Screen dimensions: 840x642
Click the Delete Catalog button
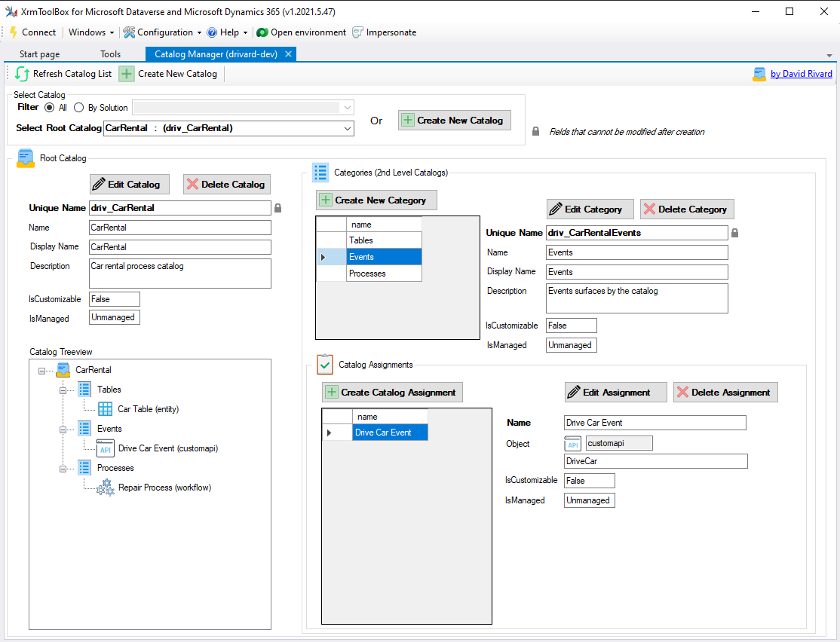226,185
